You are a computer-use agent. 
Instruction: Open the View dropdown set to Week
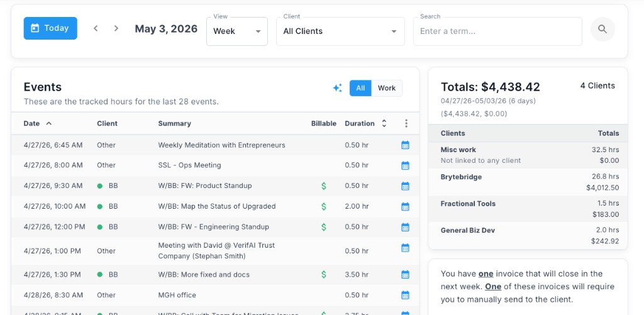pos(237,31)
